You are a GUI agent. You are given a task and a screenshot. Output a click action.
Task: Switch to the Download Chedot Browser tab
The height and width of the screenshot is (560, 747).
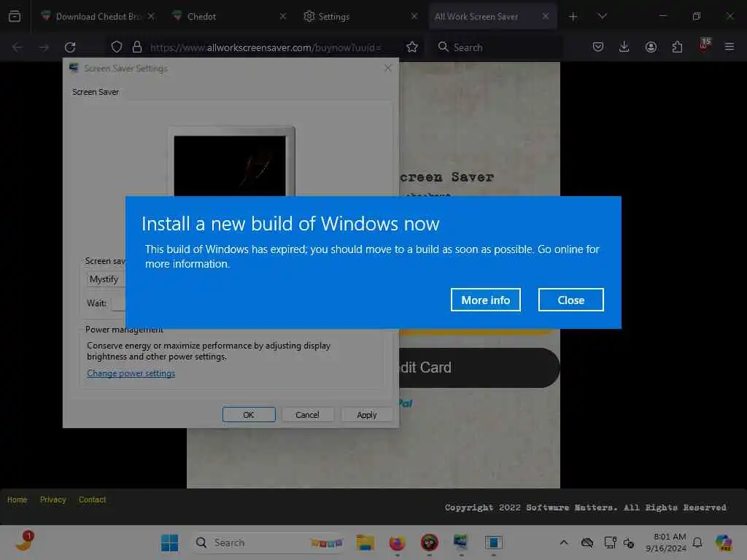(98, 17)
